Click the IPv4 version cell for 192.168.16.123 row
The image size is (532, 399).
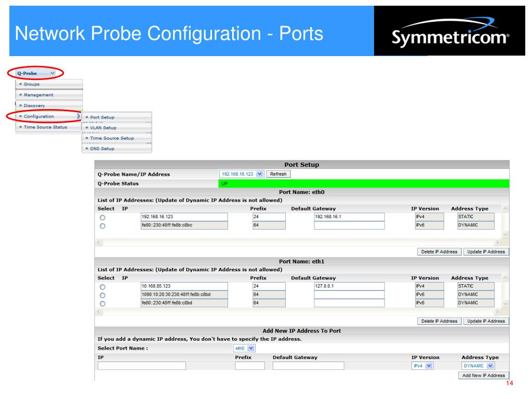coord(429,217)
